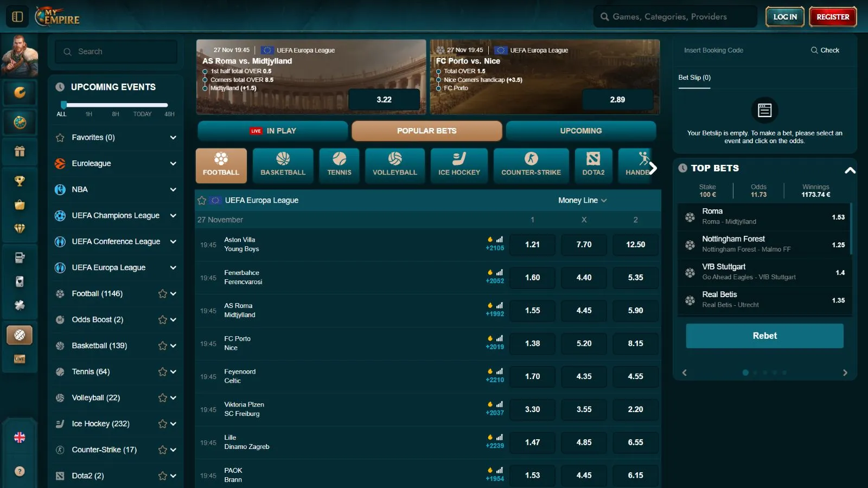Open the UK flag language selector
The image size is (868, 488).
20,438
